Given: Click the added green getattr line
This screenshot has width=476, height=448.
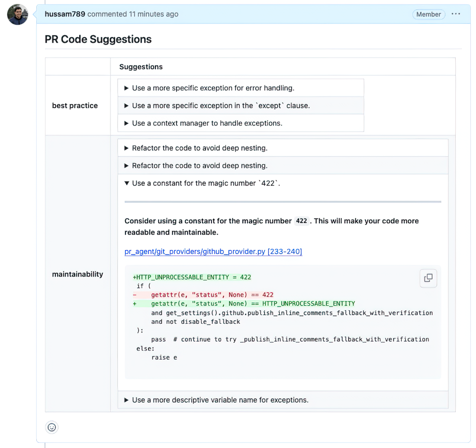Looking at the screenshot, I should pos(244,304).
